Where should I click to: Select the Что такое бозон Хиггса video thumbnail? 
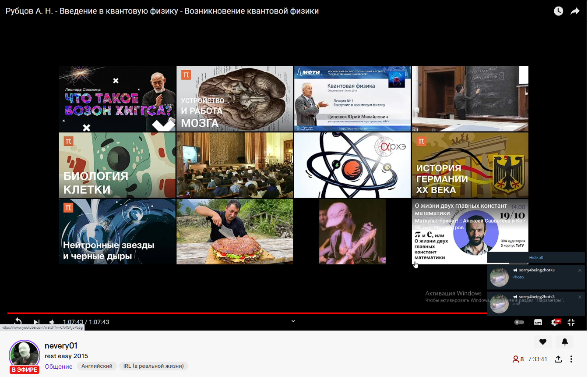tap(117, 99)
